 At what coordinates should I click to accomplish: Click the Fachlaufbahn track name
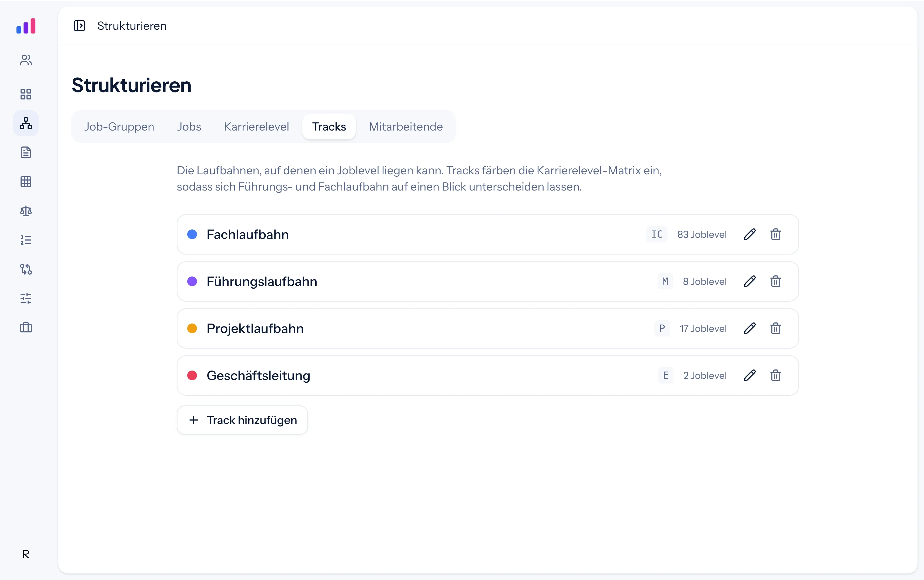(x=248, y=234)
